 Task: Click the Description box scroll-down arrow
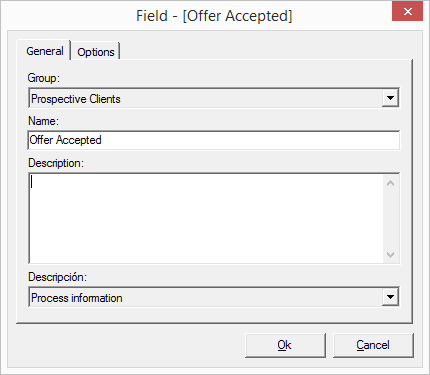click(390, 255)
